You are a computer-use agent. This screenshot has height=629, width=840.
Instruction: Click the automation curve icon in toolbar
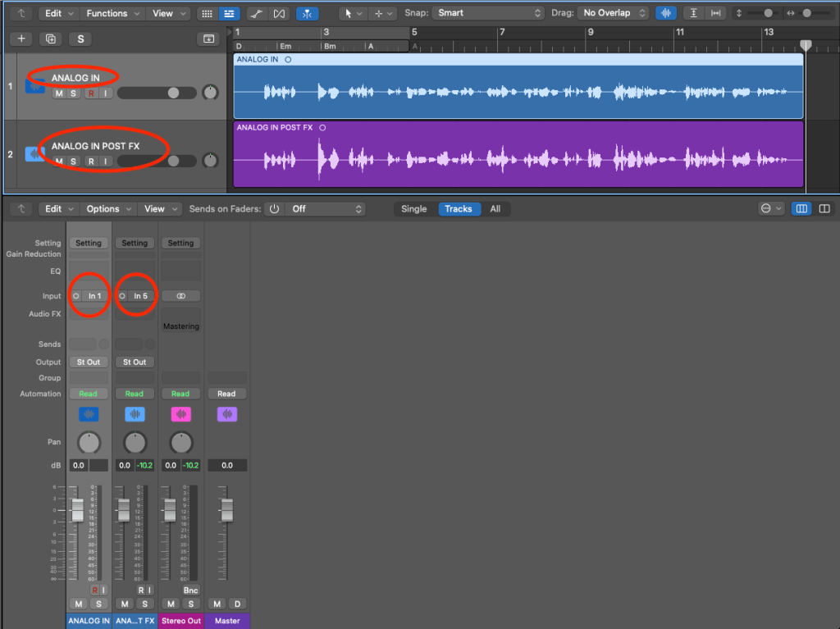(x=256, y=13)
